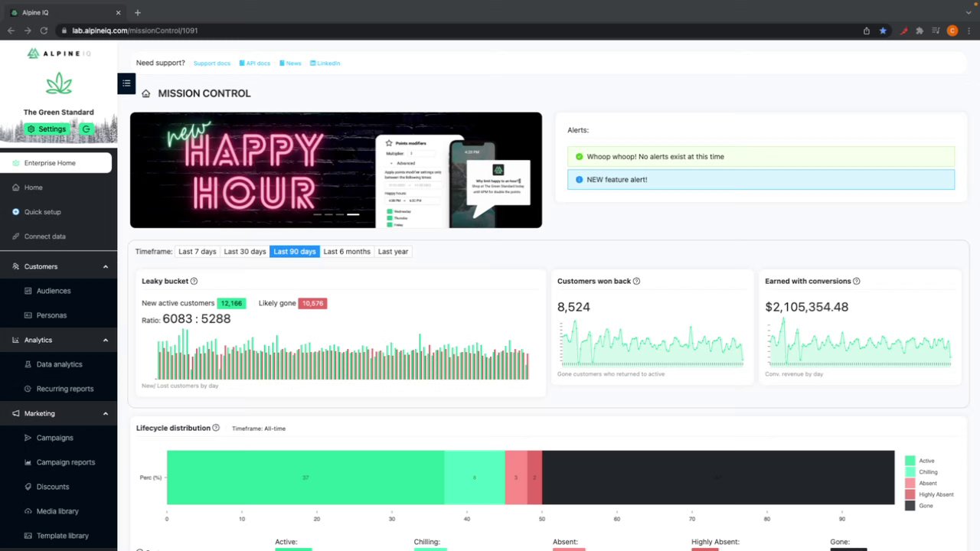
Task: Click the Audiences sidebar icon
Action: [x=28, y=291]
